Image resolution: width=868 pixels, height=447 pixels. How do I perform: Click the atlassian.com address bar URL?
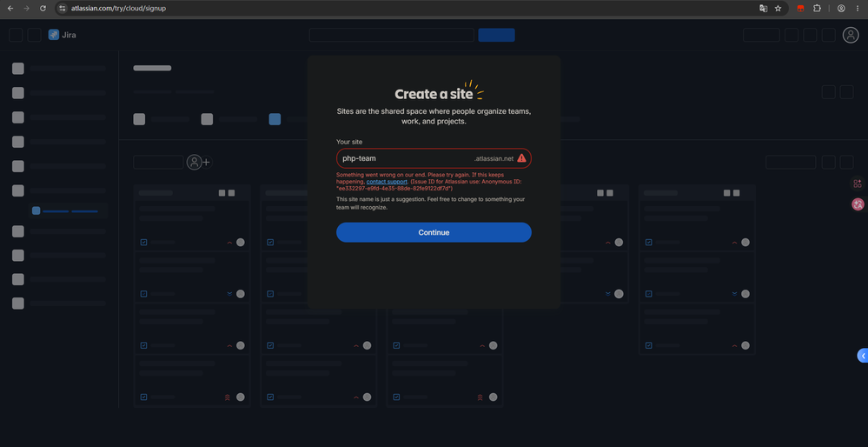point(118,9)
